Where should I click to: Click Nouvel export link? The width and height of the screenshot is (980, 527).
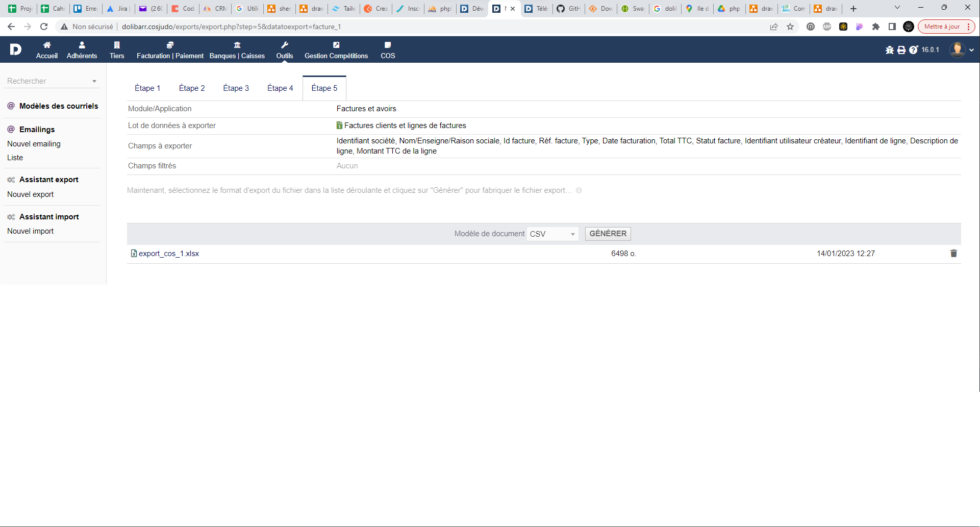30,194
